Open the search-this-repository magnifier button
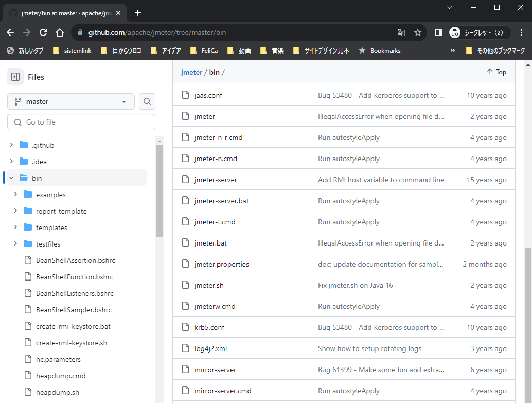The width and height of the screenshot is (532, 403). coord(147,101)
